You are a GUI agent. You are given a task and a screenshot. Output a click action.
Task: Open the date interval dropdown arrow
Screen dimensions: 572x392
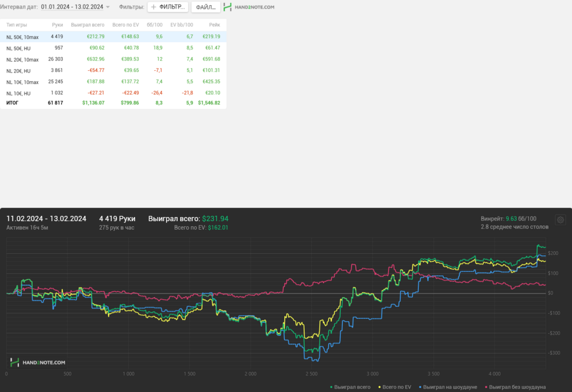point(108,7)
